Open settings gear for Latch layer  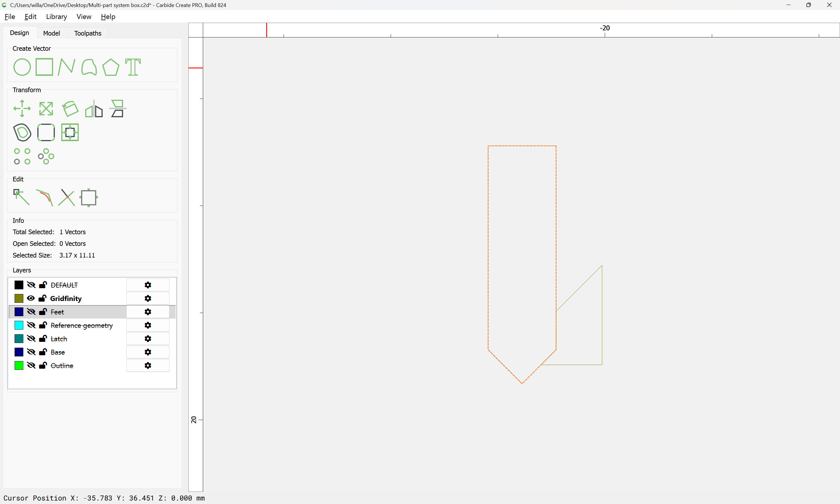point(148,339)
